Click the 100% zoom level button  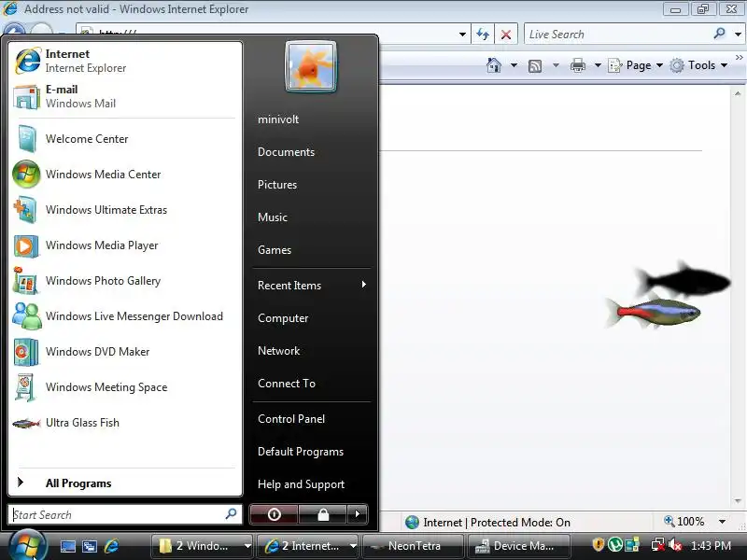point(684,522)
